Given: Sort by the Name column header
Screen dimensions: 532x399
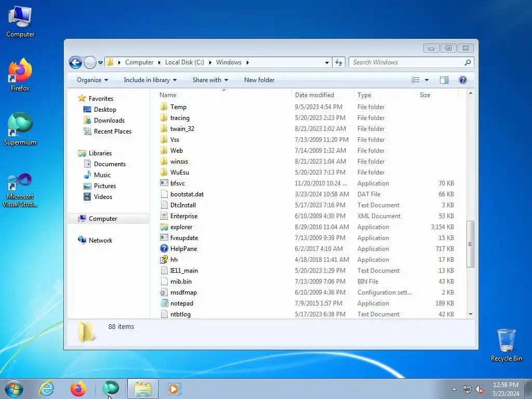Looking at the screenshot, I should point(168,95).
